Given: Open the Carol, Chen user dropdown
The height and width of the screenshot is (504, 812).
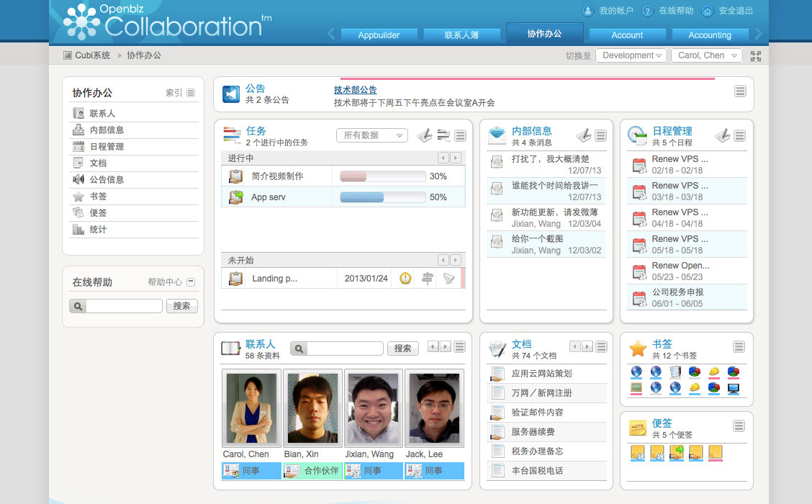Looking at the screenshot, I should (x=706, y=55).
